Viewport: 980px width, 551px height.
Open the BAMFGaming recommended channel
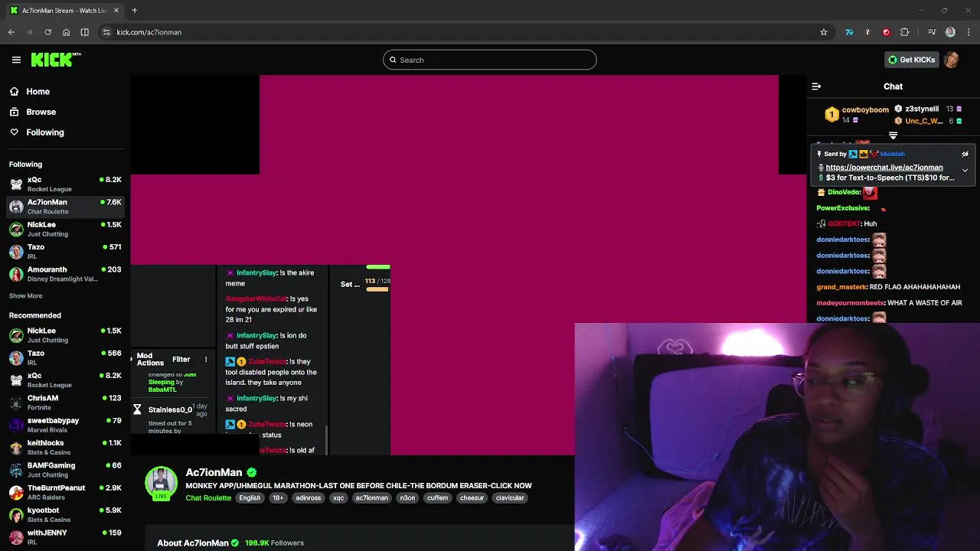coord(65,470)
